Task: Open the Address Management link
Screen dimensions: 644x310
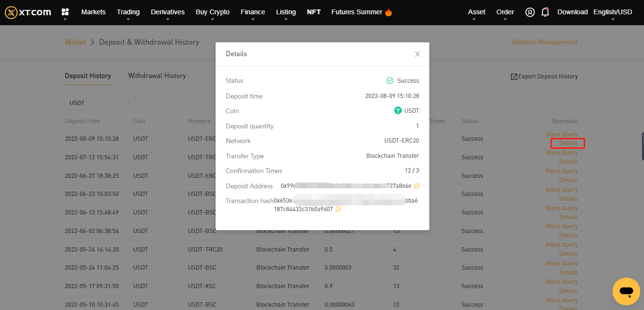Action: [x=544, y=42]
